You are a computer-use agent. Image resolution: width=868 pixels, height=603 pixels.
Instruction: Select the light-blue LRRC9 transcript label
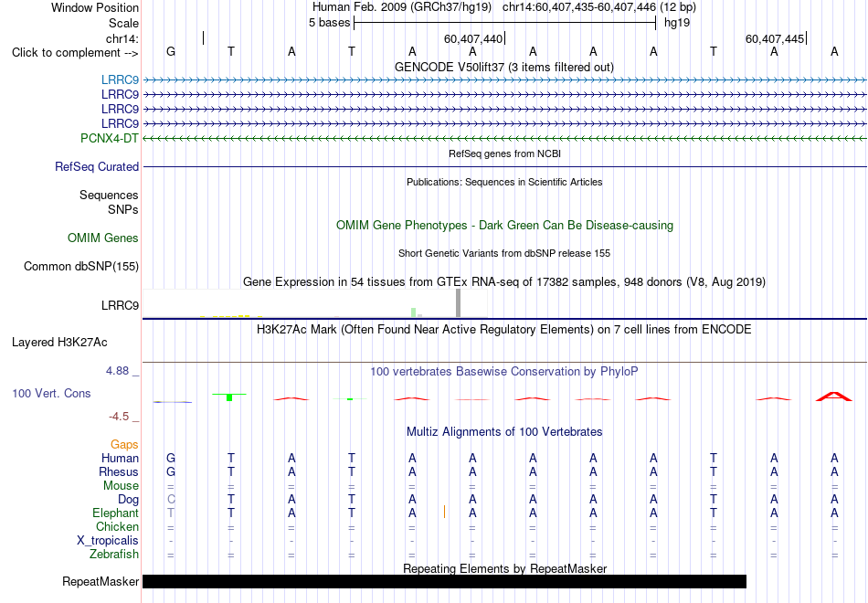point(120,80)
